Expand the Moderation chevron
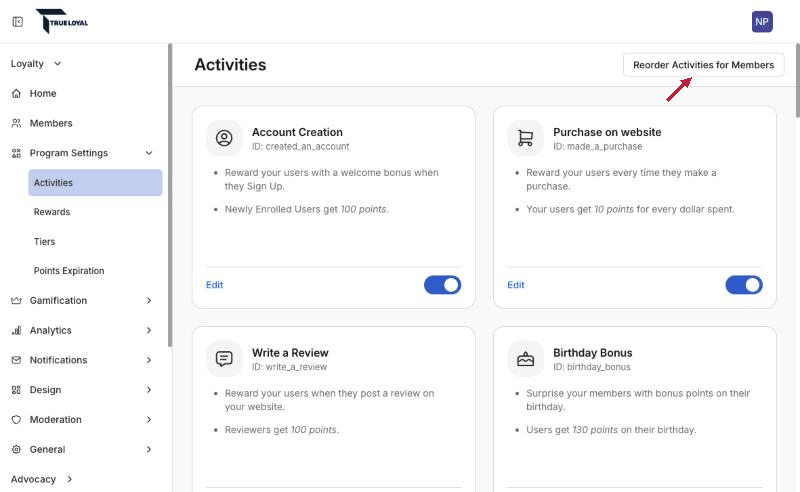The image size is (800, 492). click(x=149, y=420)
